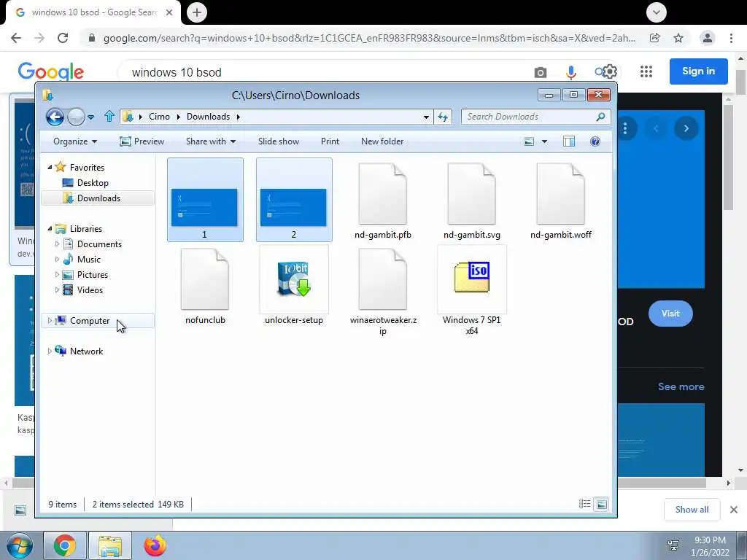This screenshot has width=747, height=560.
Task: Select the nd-gambit.woff file icon
Action: tap(561, 194)
